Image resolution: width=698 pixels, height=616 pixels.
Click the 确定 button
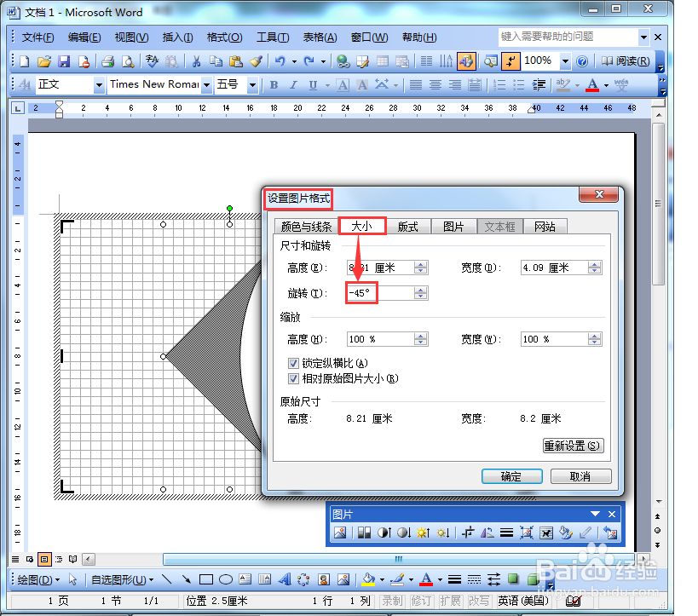click(511, 476)
